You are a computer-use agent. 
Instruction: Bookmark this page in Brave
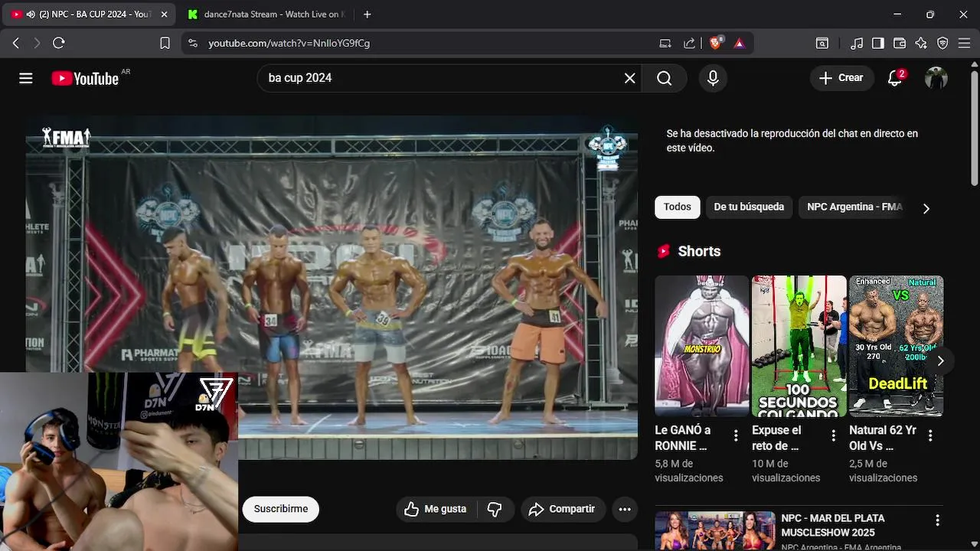pos(165,44)
